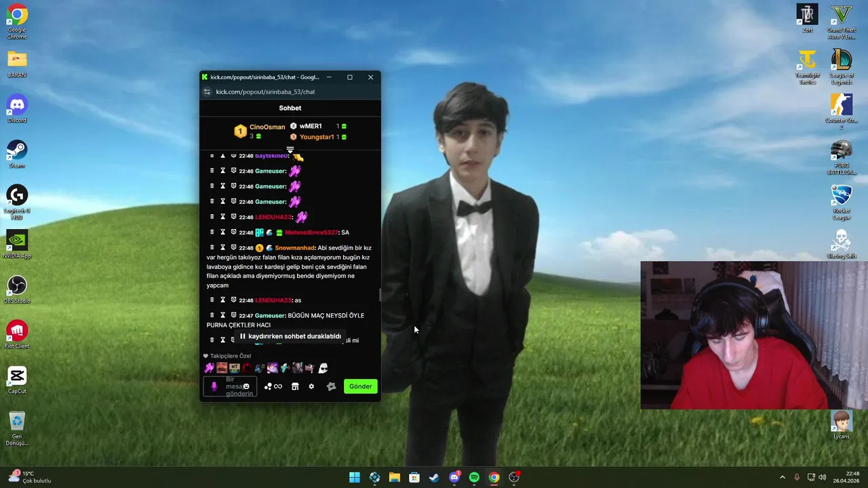Open Rocket League desktop icon

pyautogui.click(x=841, y=203)
